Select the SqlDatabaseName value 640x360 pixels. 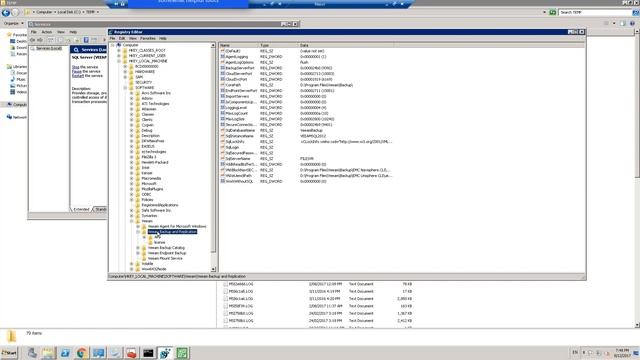(240, 130)
